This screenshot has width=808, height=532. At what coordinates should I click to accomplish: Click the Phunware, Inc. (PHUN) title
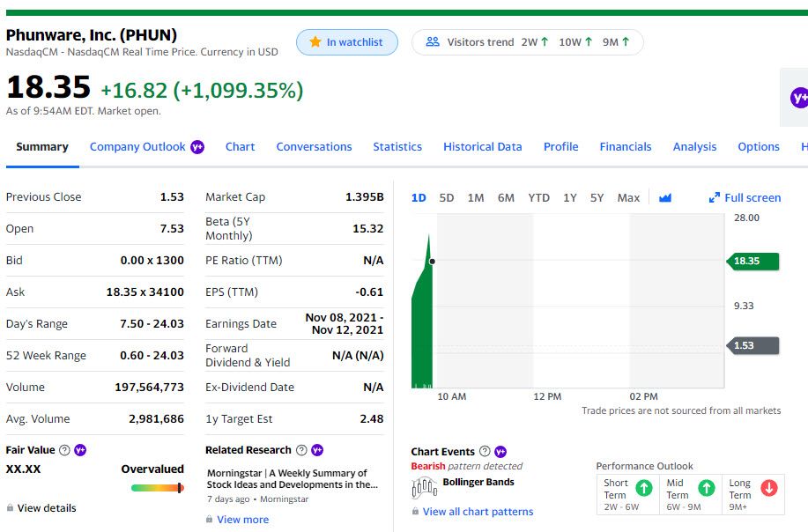pyautogui.click(x=92, y=35)
